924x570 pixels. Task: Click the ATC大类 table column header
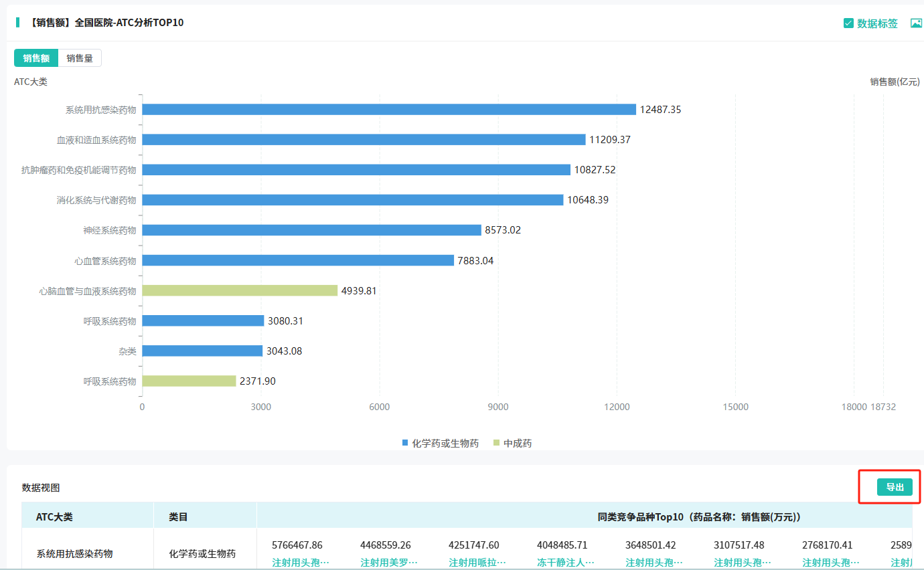(54, 516)
